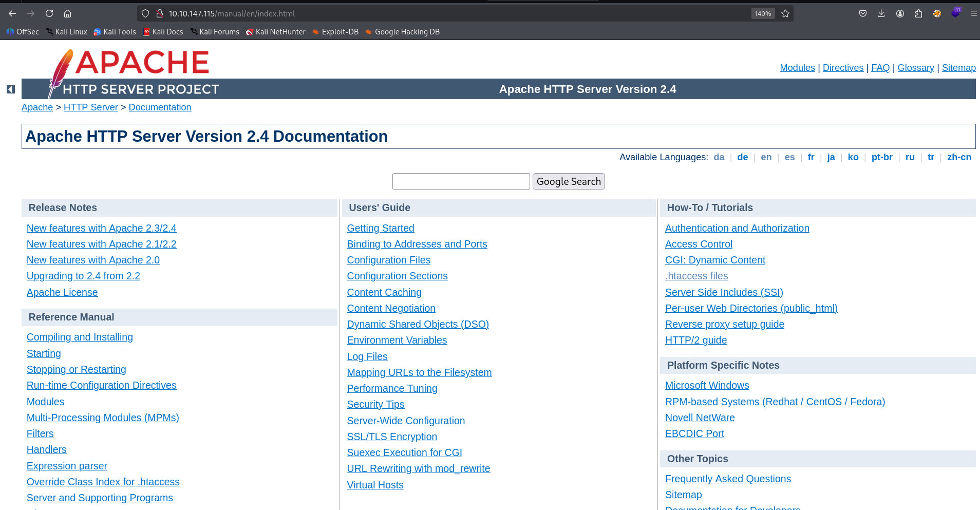Reload the current page

click(x=49, y=13)
